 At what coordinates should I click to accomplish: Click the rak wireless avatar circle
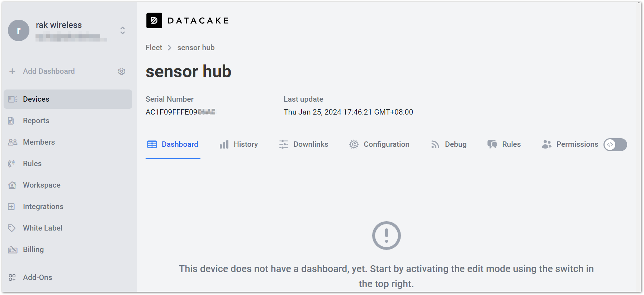tap(19, 30)
